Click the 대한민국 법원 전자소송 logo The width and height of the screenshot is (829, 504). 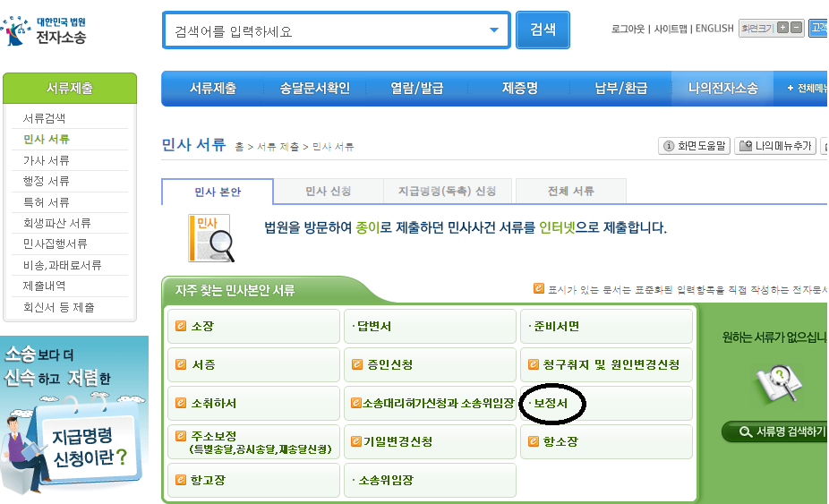pyautogui.click(x=44, y=30)
